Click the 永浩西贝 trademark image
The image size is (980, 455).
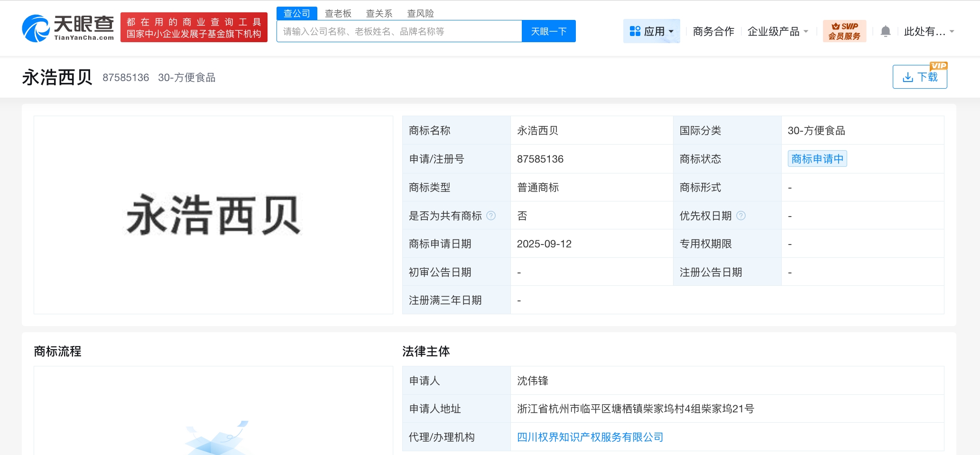213,215
